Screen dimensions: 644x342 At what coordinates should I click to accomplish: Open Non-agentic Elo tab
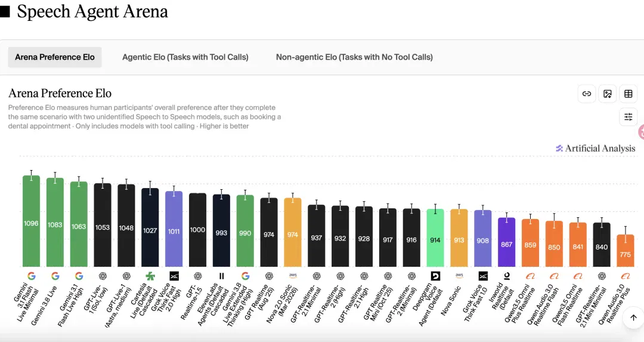click(354, 57)
